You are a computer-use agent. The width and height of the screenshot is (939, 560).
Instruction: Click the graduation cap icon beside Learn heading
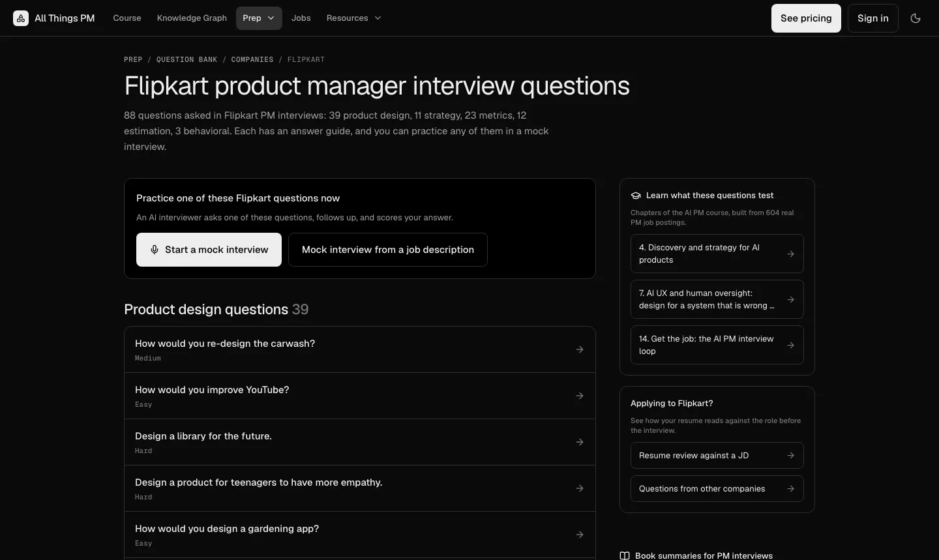click(x=636, y=196)
